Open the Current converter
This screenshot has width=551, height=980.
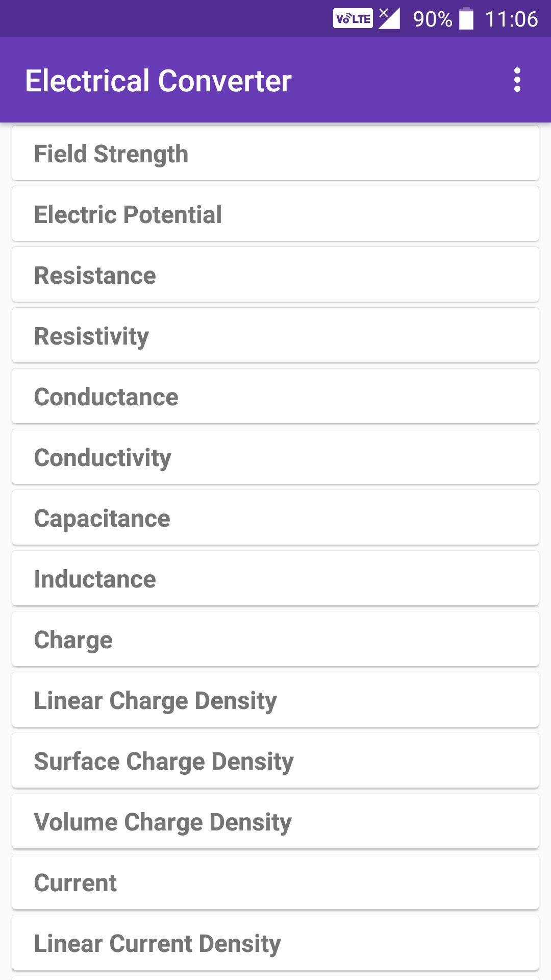click(275, 882)
